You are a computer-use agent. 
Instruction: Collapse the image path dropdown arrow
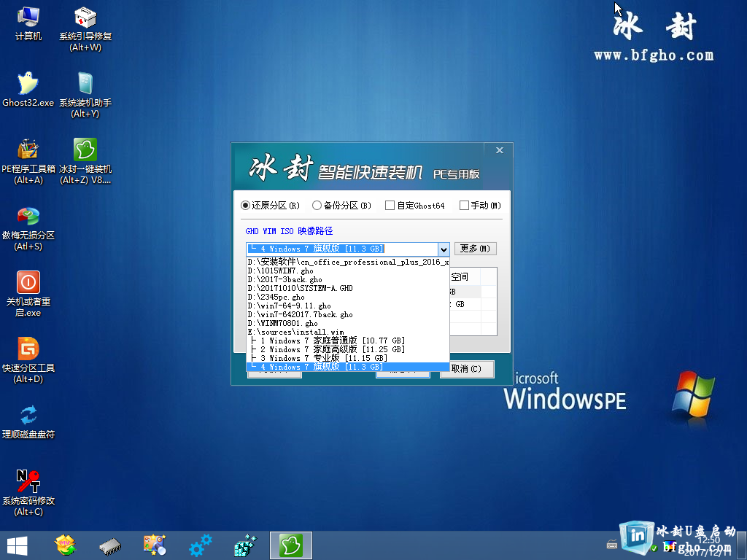pos(444,249)
